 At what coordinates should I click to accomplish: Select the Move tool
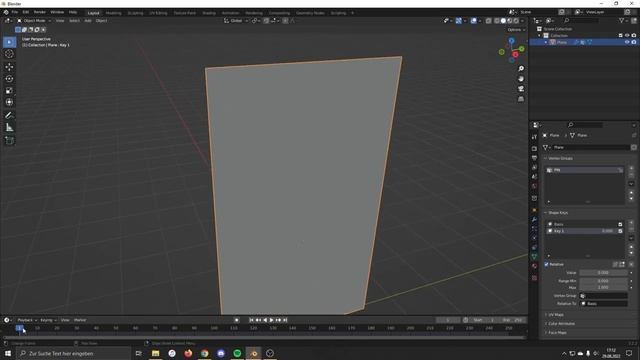[9, 67]
